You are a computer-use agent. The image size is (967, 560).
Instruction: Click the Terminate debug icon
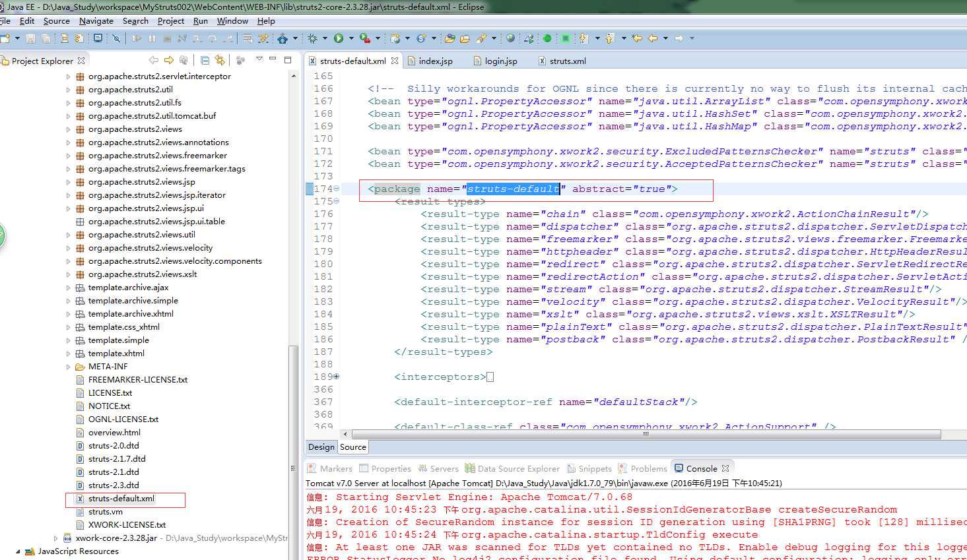coord(167,38)
